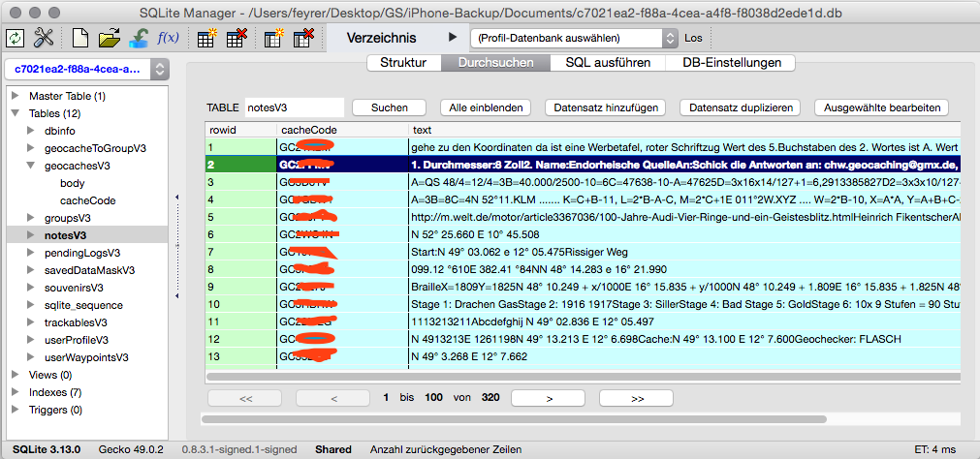Click the sidebar splitter grip
The image size is (980, 459).
click(x=176, y=247)
